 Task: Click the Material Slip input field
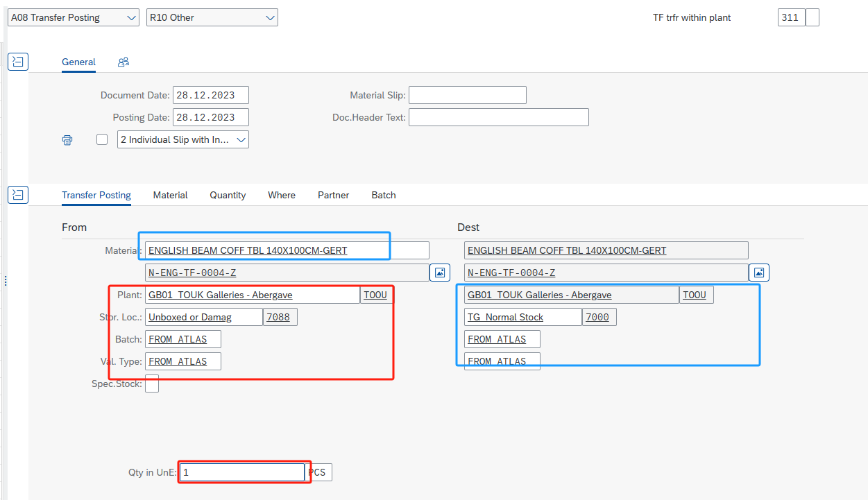click(x=467, y=95)
